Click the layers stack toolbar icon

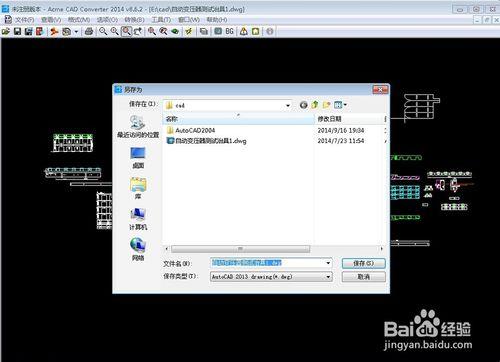[204, 32]
